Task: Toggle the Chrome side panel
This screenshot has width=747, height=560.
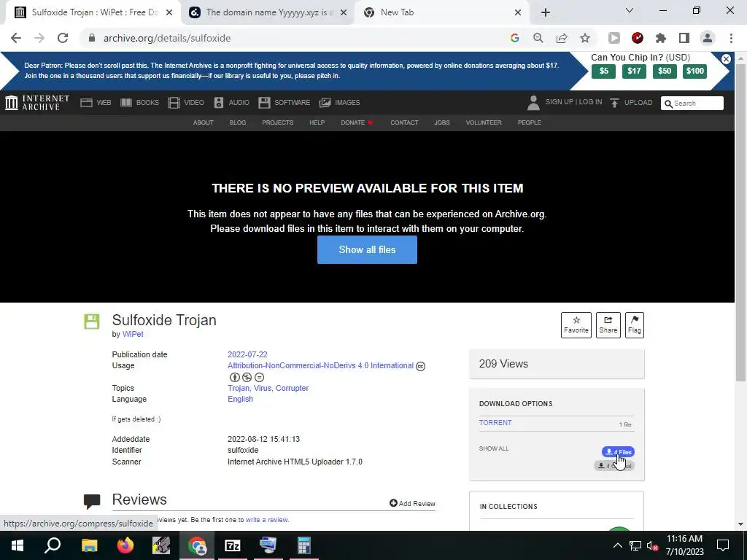Action: coord(684,38)
